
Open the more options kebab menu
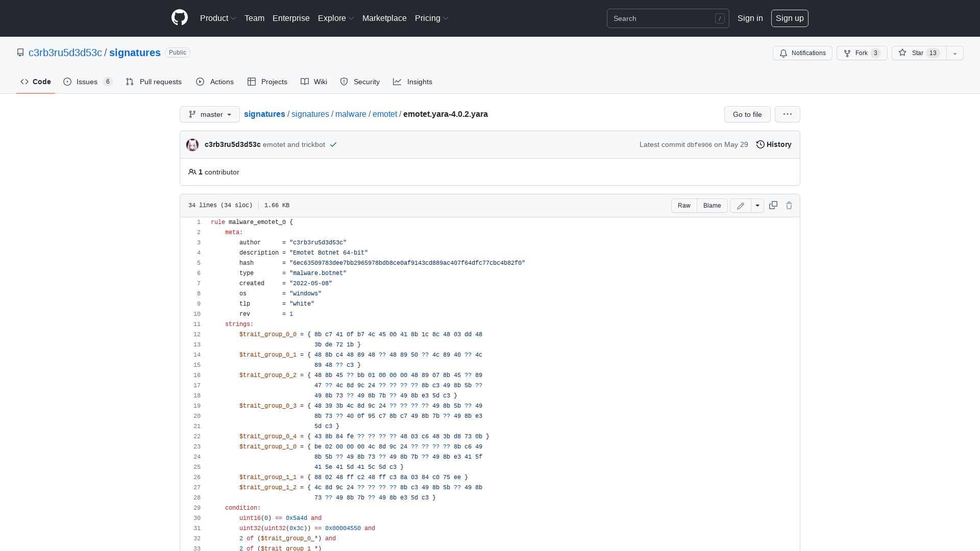coord(787,114)
